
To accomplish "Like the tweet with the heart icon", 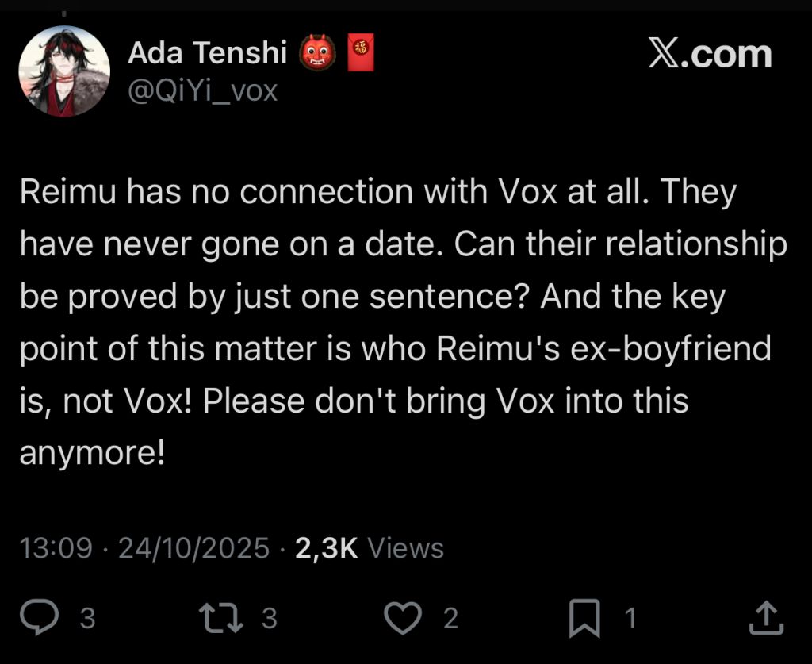I will (403, 617).
